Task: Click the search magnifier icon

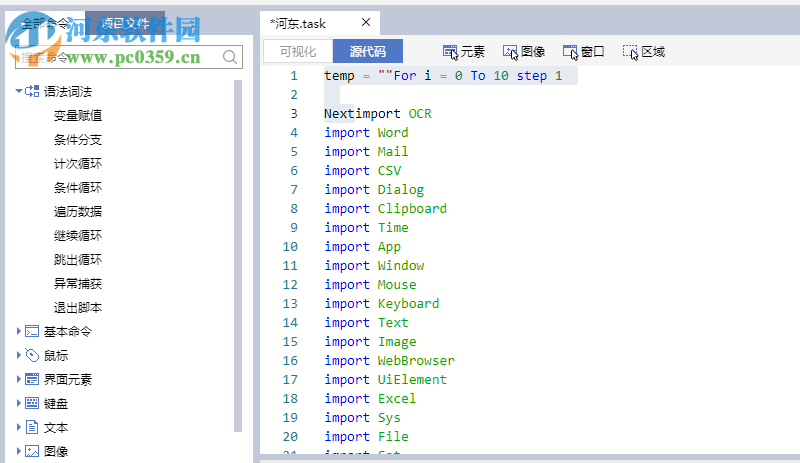Action: [x=230, y=57]
